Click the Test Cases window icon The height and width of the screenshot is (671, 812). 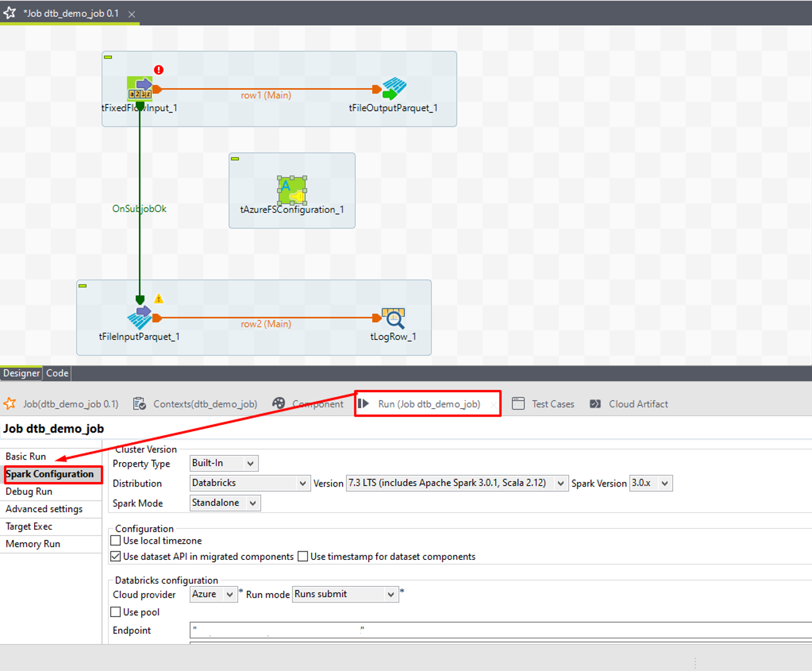coord(518,404)
